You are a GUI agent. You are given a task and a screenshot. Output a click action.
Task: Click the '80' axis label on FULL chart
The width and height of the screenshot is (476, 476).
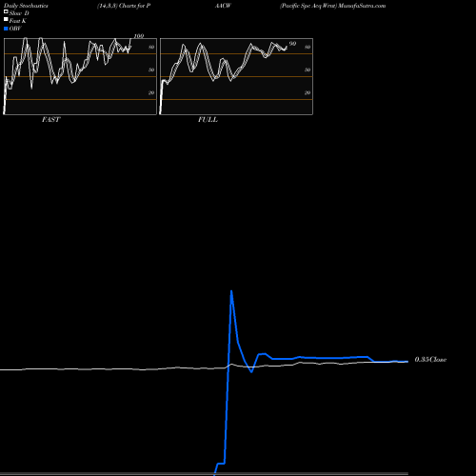[307, 48]
